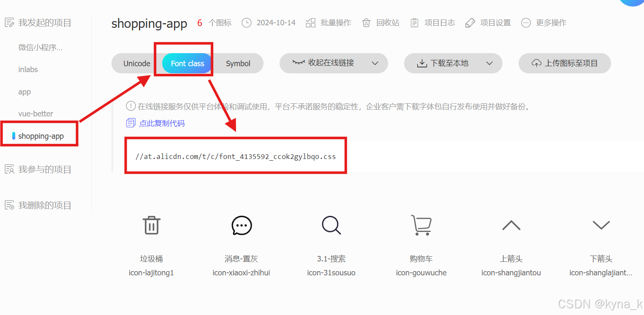The height and width of the screenshot is (315, 644).
Task: Click the down arrow icon 下箭头
Action: [601, 225]
